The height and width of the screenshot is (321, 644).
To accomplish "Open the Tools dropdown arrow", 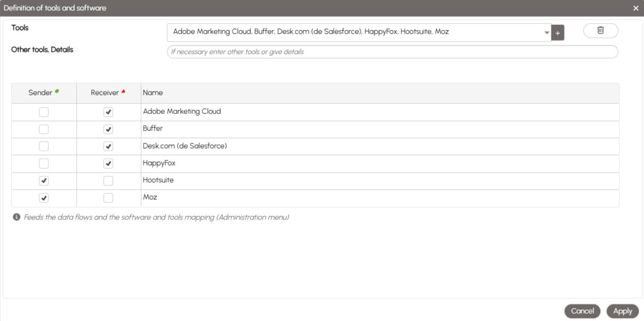I will click(x=546, y=32).
